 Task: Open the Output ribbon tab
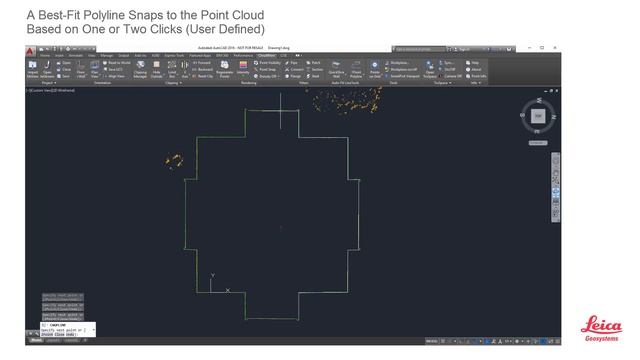tap(124, 56)
